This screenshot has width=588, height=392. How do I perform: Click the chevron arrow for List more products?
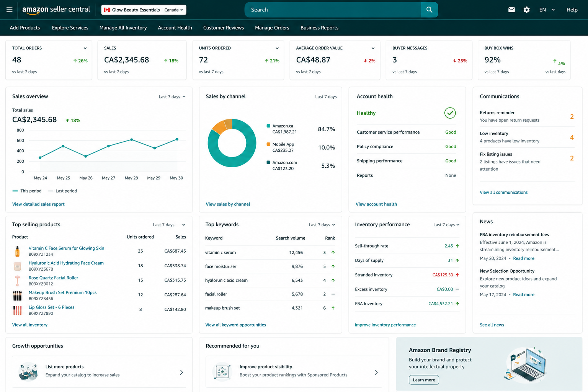pos(181,372)
